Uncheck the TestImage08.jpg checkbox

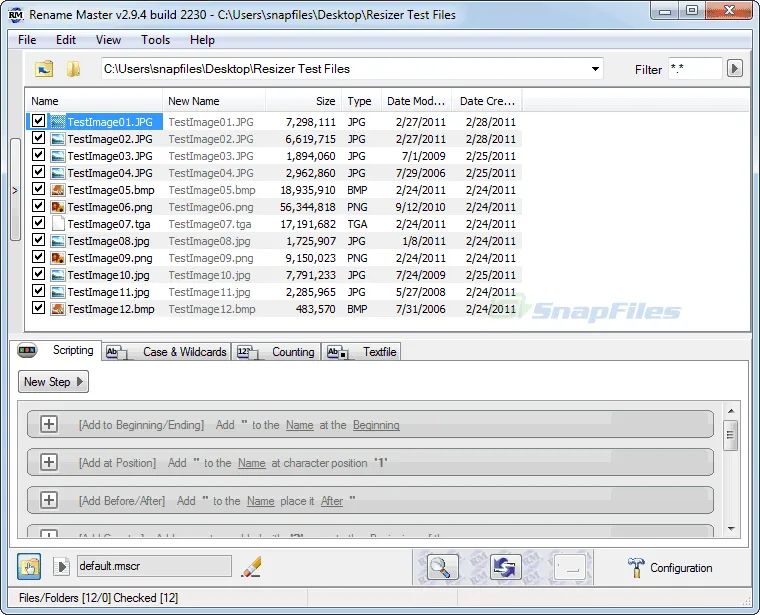pos(38,239)
